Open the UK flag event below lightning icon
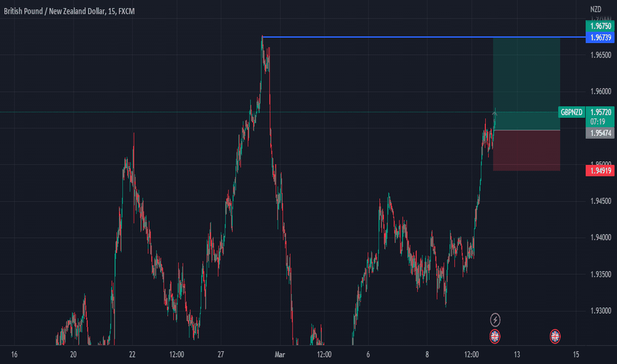This screenshot has width=617, height=364. coord(495,336)
